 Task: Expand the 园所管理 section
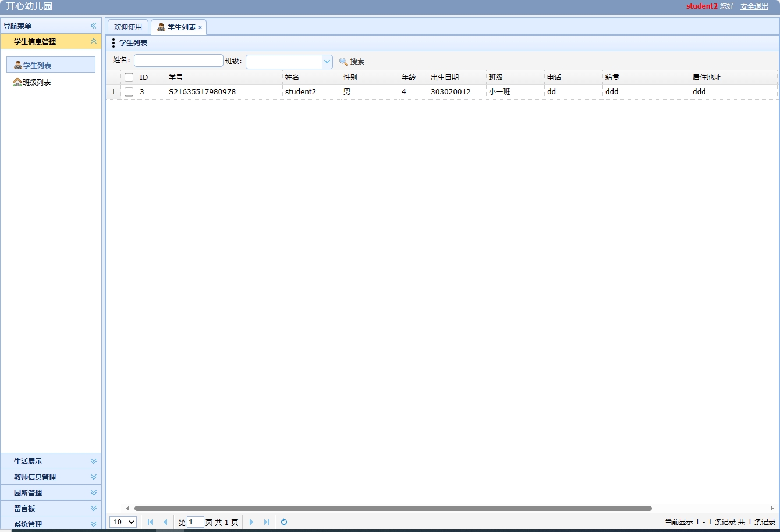point(93,492)
